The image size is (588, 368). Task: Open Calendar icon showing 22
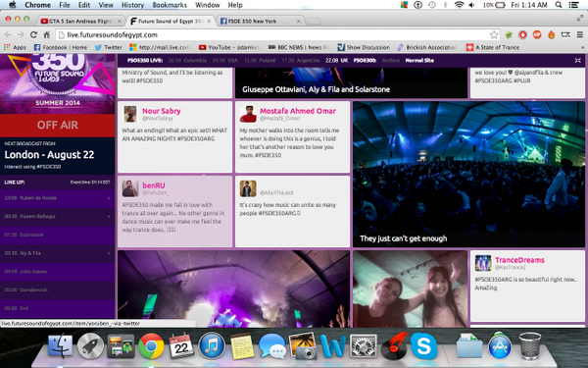coord(181,345)
